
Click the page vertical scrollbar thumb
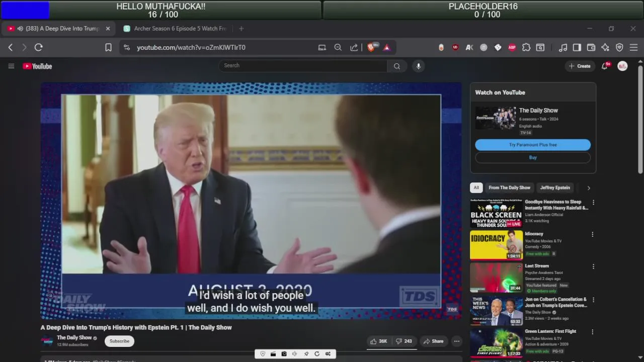click(640, 119)
